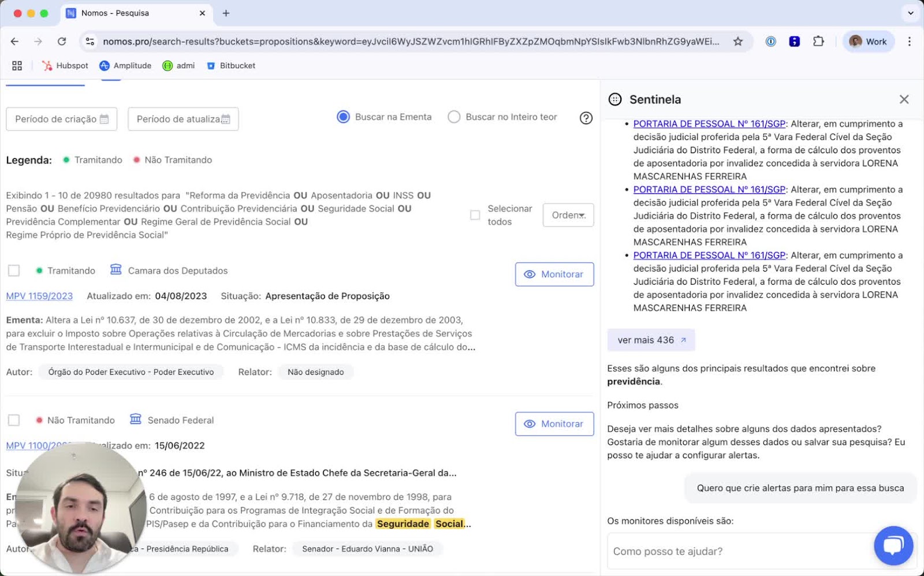
Task: Click the search help question mark icon
Action: click(x=586, y=118)
